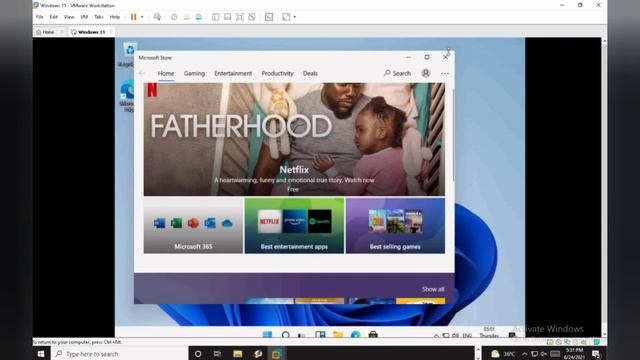Open the Deals tab in Microsoft Store
The width and height of the screenshot is (640, 360).
310,73
